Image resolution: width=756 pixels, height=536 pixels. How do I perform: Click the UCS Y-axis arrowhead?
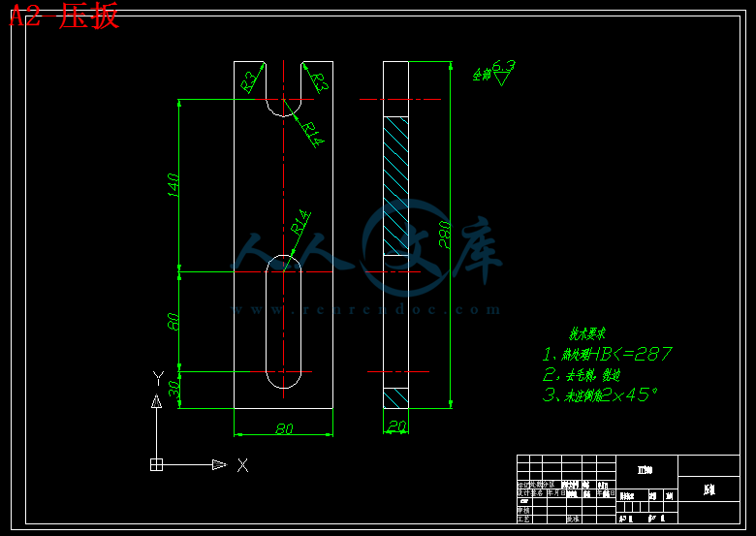(156, 401)
